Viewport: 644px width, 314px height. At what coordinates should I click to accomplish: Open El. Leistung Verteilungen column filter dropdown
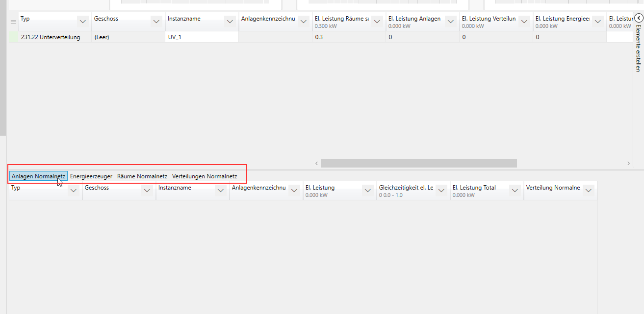(x=524, y=22)
